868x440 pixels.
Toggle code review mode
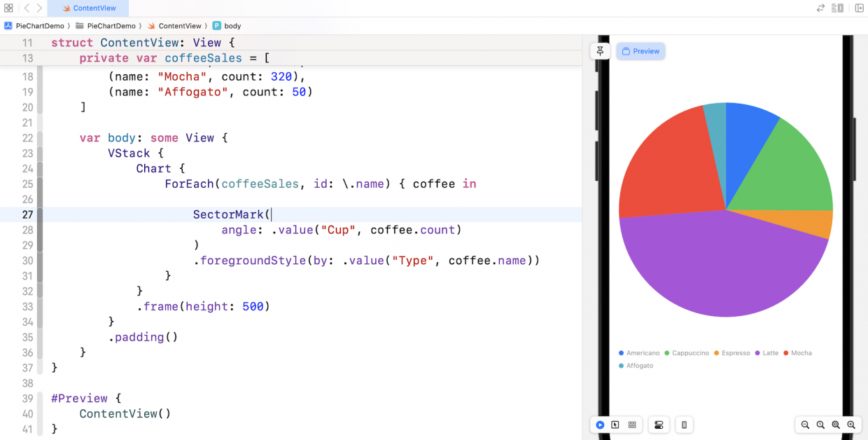(x=821, y=8)
